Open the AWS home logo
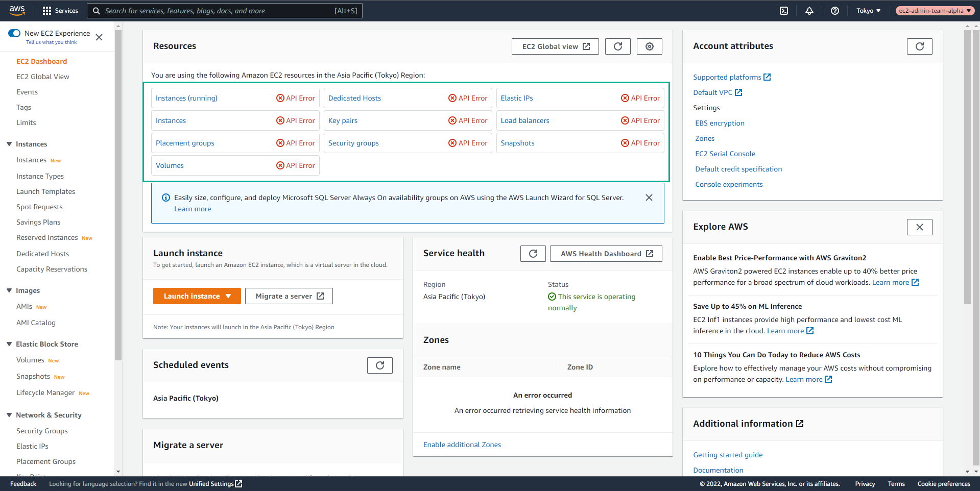Image resolution: width=980 pixels, height=491 pixels. tap(17, 10)
